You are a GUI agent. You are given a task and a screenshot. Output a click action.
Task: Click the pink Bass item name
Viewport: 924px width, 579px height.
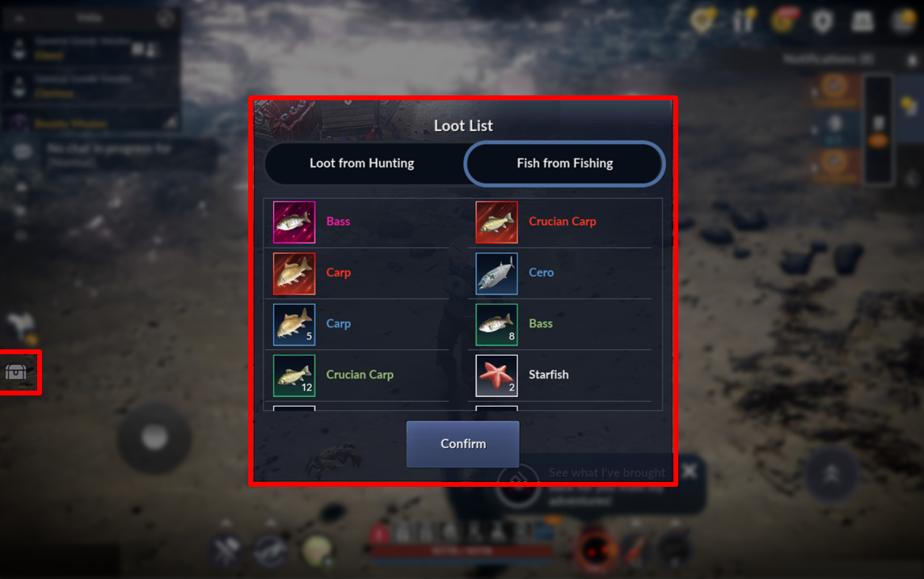pos(338,221)
